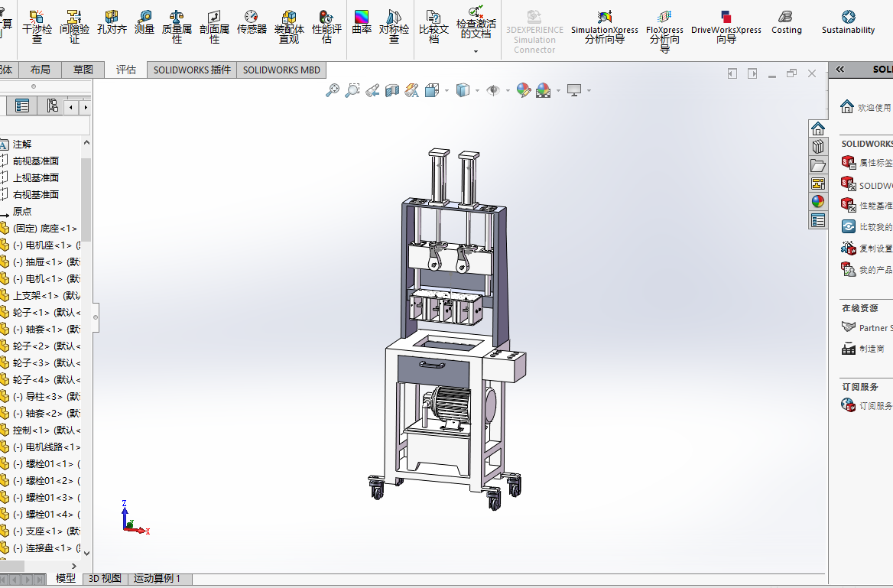Collapse the task pane with double chevron
Viewport: 893px width, 588px height.
840,70
